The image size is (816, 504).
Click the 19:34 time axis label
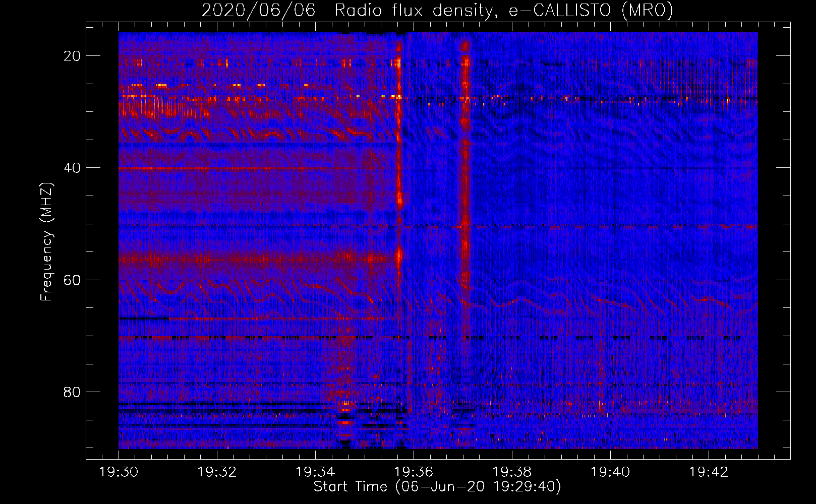(x=315, y=472)
